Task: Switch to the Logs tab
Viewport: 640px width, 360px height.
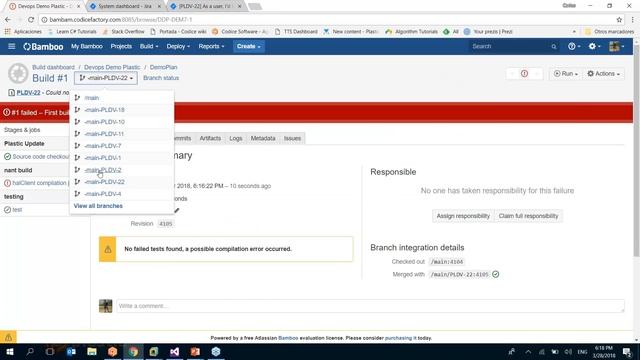Action: pos(236,138)
